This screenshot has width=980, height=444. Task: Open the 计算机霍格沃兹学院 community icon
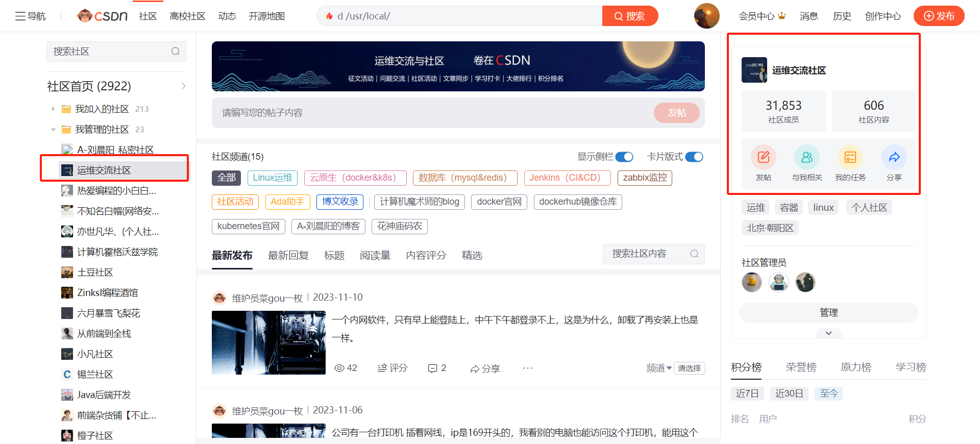(67, 252)
